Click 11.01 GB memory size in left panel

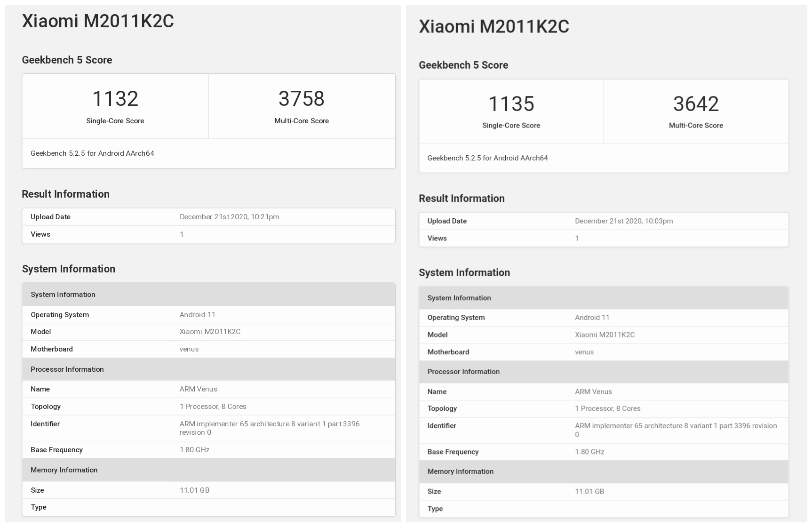pos(194,490)
